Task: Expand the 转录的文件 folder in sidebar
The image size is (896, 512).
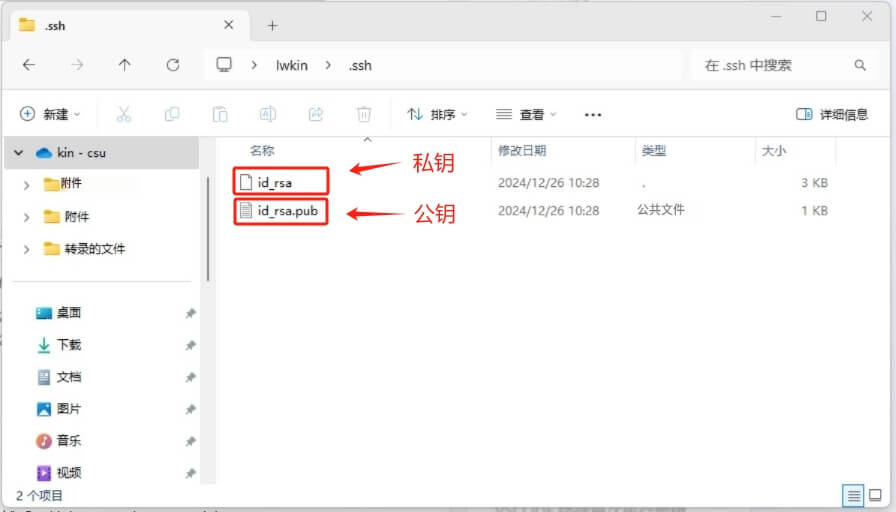Action: click(27, 249)
